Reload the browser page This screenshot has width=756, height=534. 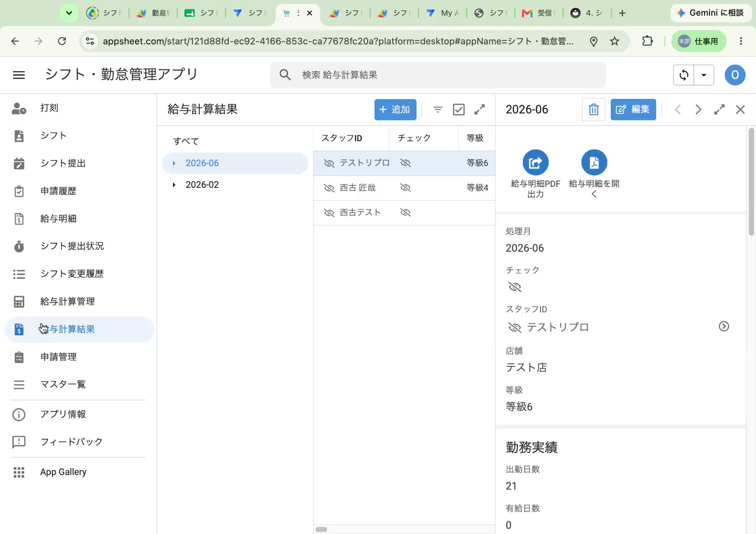coord(62,41)
